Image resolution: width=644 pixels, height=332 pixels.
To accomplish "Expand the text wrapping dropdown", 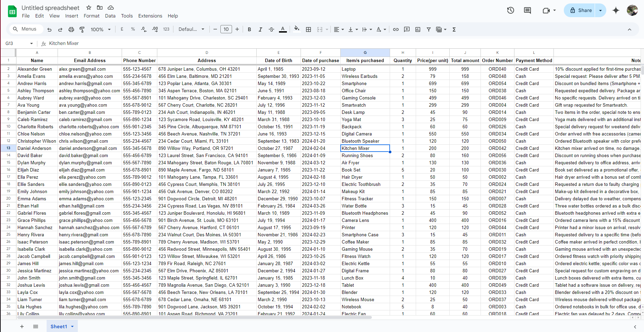I will [x=367, y=29].
